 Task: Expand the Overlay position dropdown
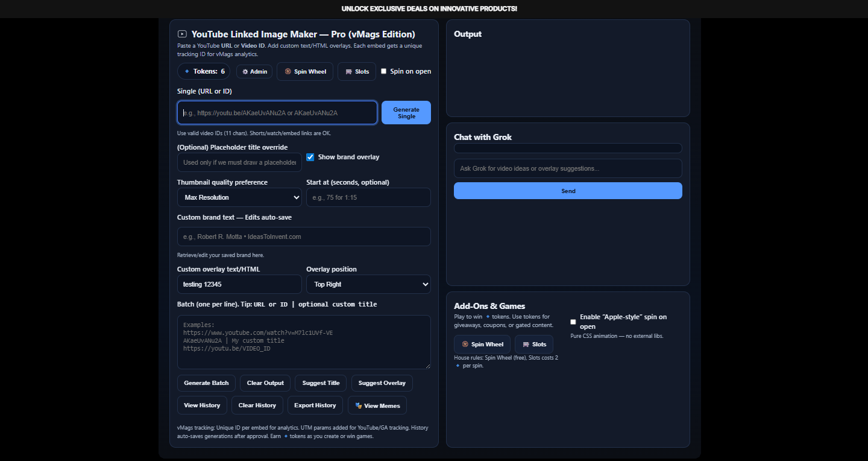(368, 284)
